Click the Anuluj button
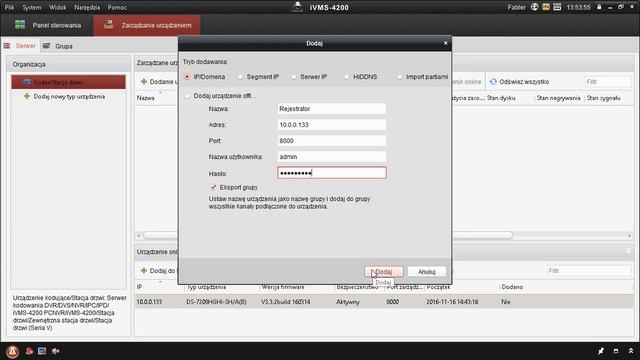 pyautogui.click(x=427, y=271)
